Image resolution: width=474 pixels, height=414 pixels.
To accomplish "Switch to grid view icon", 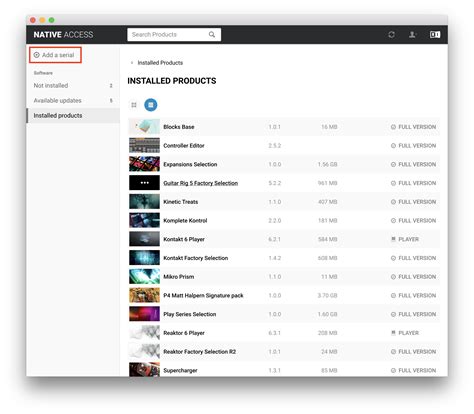I will [x=134, y=105].
